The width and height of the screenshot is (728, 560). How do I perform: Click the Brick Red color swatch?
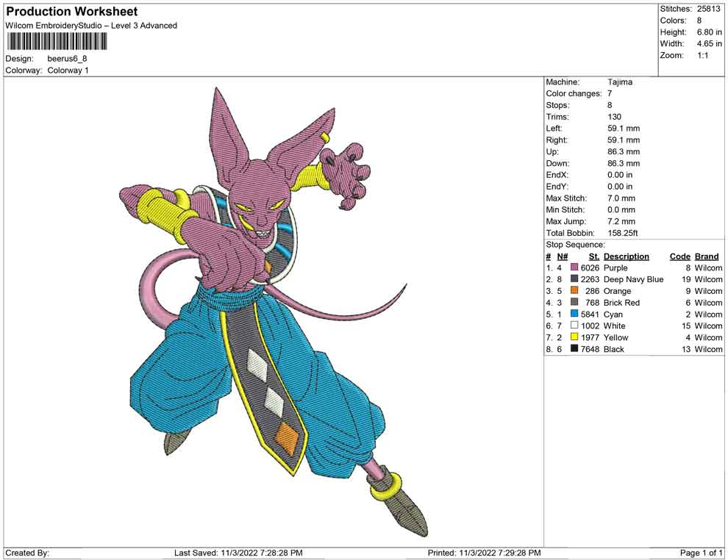click(574, 303)
